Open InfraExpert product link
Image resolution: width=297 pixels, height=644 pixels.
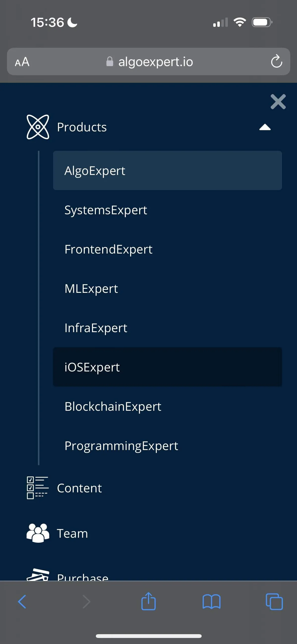click(96, 328)
